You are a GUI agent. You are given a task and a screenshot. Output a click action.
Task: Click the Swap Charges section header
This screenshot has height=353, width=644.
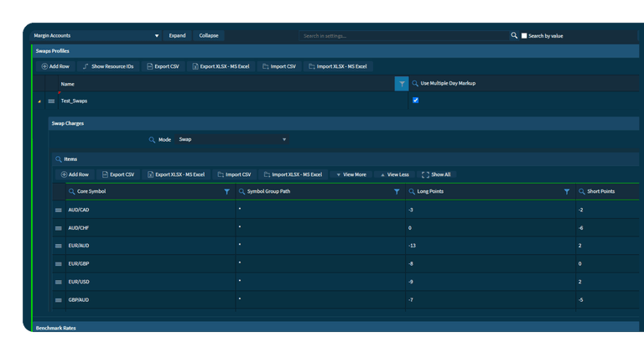pyautogui.click(x=343, y=123)
